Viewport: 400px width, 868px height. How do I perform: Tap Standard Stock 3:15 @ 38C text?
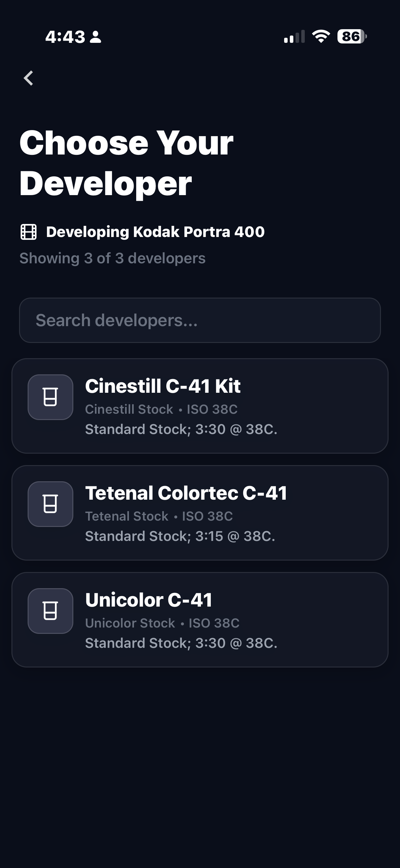tap(180, 536)
